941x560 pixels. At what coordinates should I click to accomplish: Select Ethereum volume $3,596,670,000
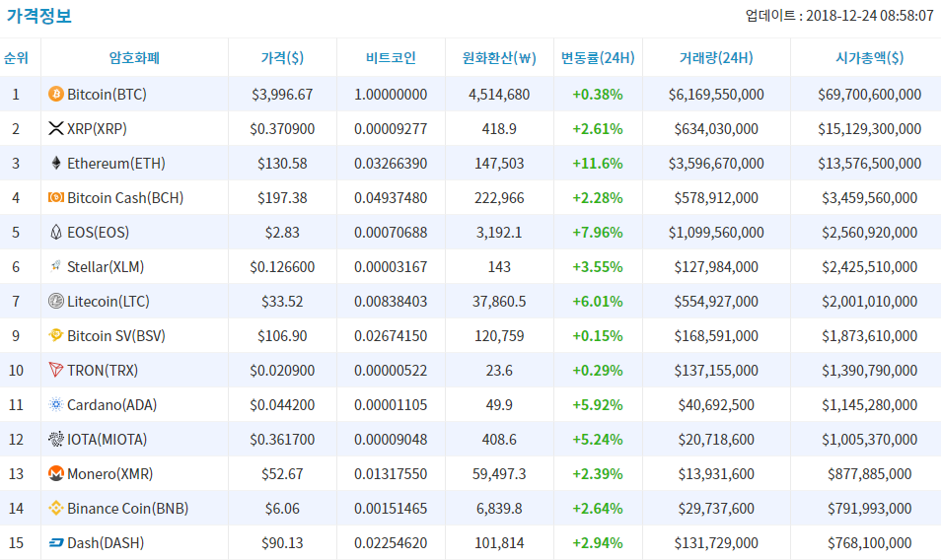716,163
